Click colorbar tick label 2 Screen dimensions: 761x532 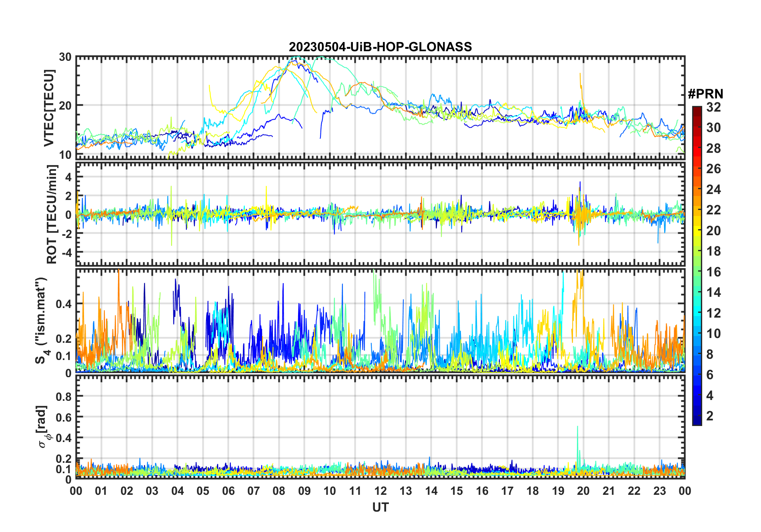coord(710,416)
